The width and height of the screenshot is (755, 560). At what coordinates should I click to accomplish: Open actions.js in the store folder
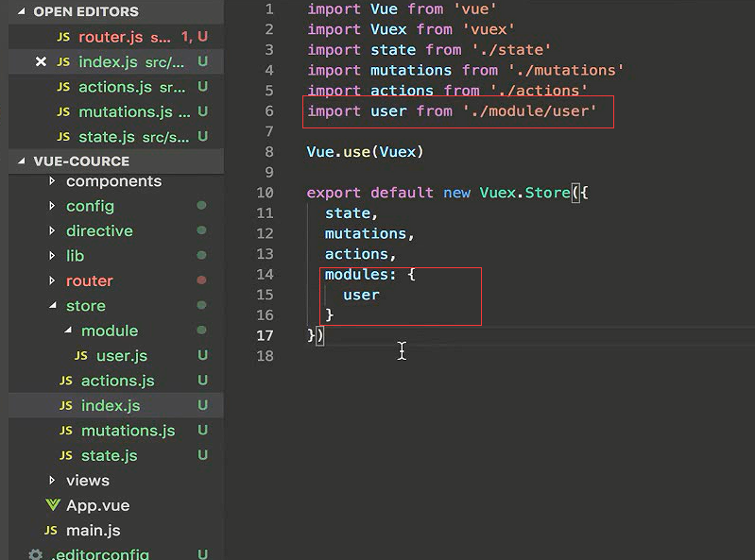click(x=117, y=381)
